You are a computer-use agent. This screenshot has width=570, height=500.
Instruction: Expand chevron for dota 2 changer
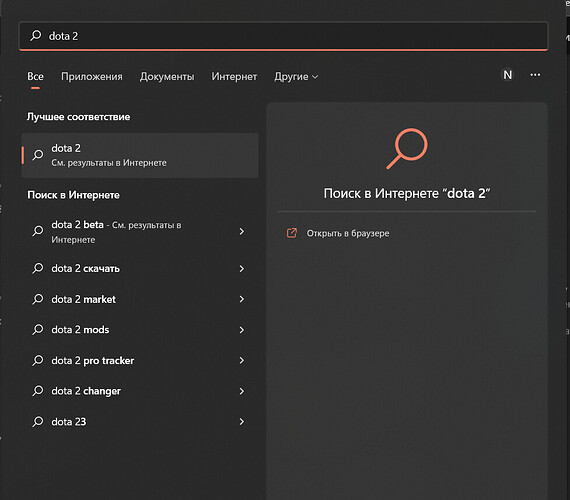pos(242,391)
